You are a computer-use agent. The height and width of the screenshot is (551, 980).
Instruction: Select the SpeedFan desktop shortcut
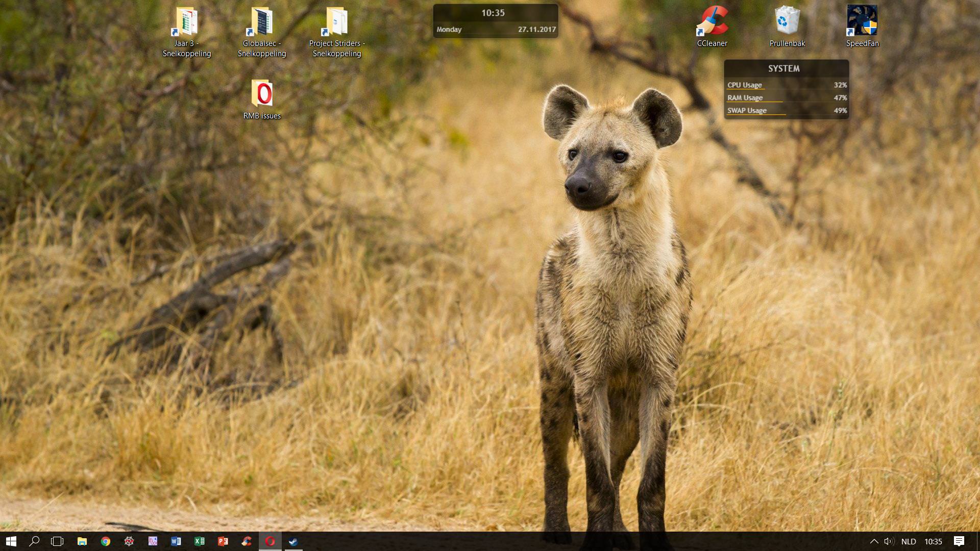tap(862, 27)
